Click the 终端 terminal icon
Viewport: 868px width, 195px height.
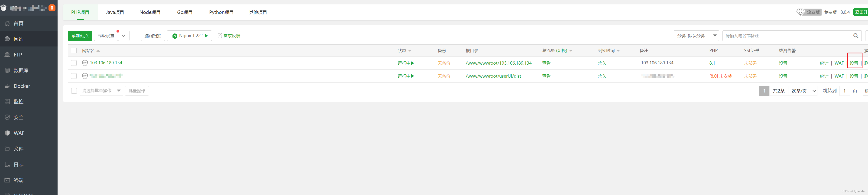click(7, 180)
